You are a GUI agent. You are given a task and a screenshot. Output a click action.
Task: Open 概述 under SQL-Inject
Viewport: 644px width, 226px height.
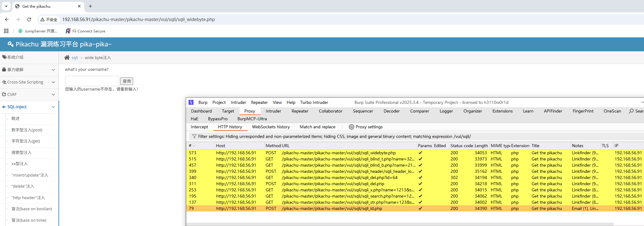(x=15, y=118)
